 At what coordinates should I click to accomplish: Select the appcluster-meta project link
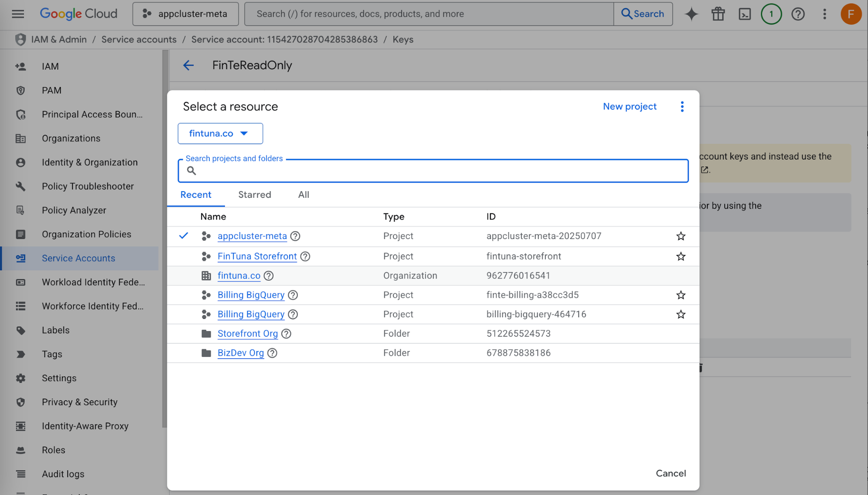(x=252, y=236)
